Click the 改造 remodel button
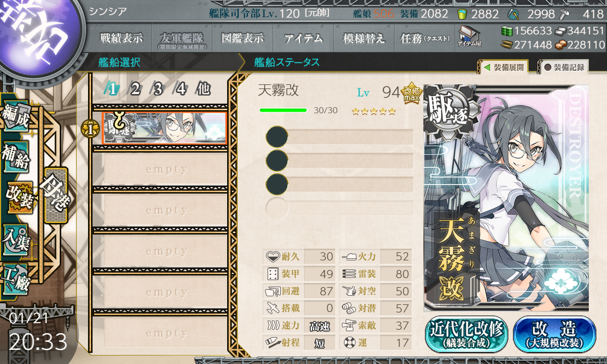Screen dimensions: 607x364 [x=554, y=334]
